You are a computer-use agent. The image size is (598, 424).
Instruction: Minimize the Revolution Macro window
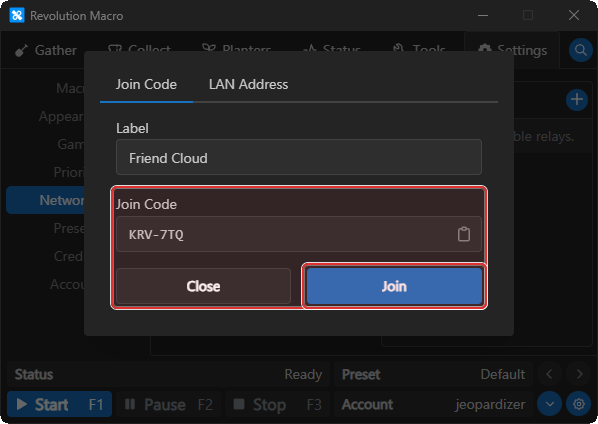pyautogui.click(x=483, y=16)
